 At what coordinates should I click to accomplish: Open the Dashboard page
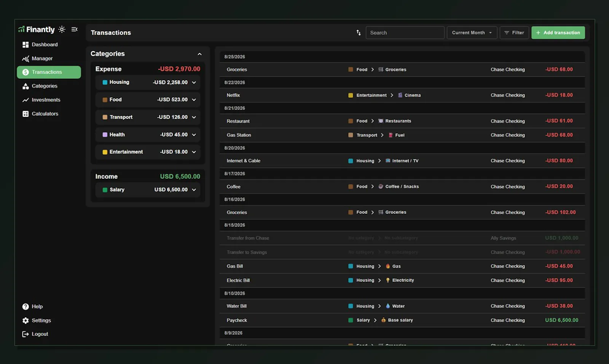point(49,45)
